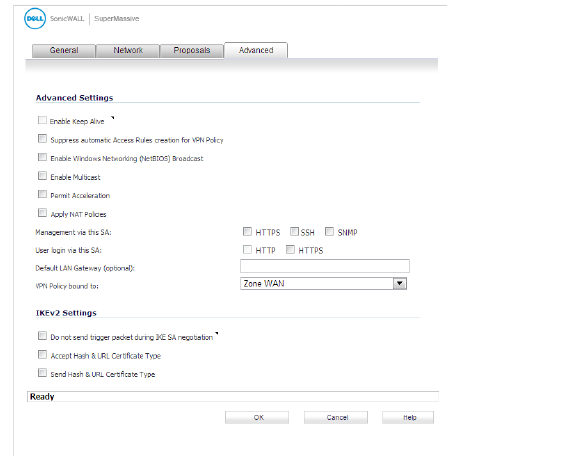Viewport: 576px width, 463px height.
Task: Check HTTPS for user login via SA
Action: tap(290, 250)
